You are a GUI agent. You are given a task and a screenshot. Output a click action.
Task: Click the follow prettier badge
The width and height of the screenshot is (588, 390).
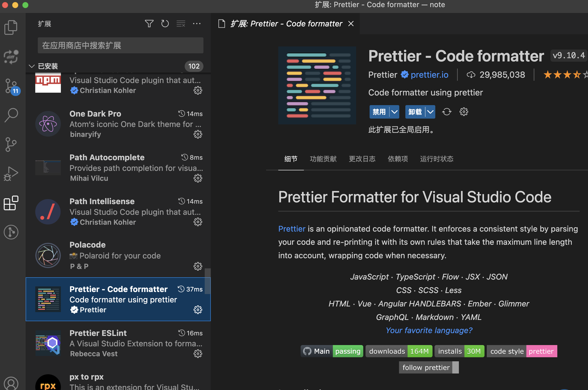click(429, 367)
